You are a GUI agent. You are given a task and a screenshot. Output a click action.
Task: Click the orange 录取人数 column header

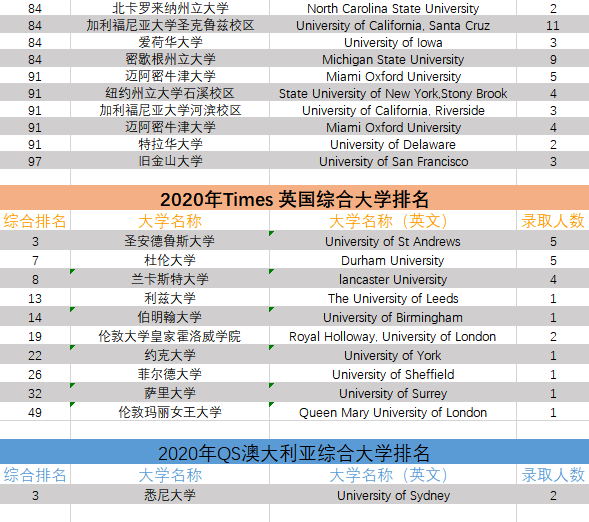[x=553, y=220]
